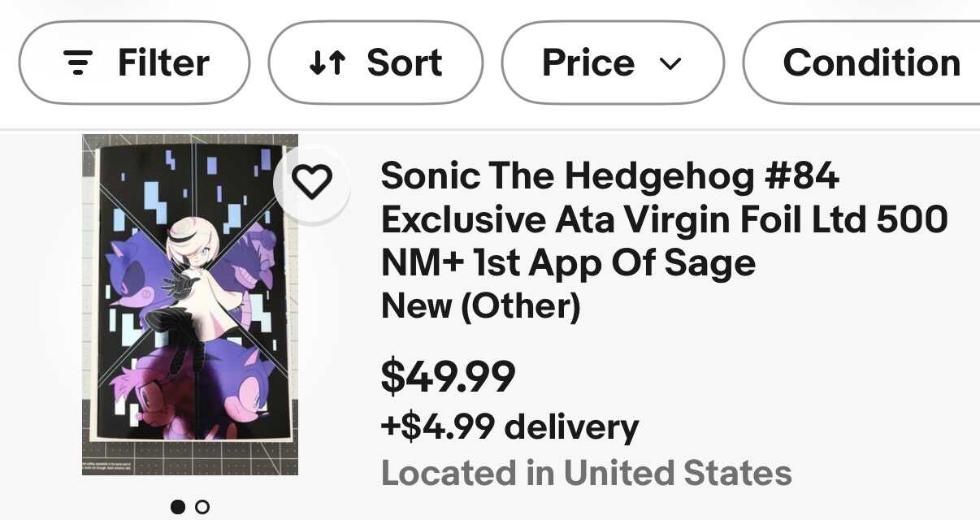Open the "Sonic The Hedgehog #84" title
The image size is (980, 520).
609,175
